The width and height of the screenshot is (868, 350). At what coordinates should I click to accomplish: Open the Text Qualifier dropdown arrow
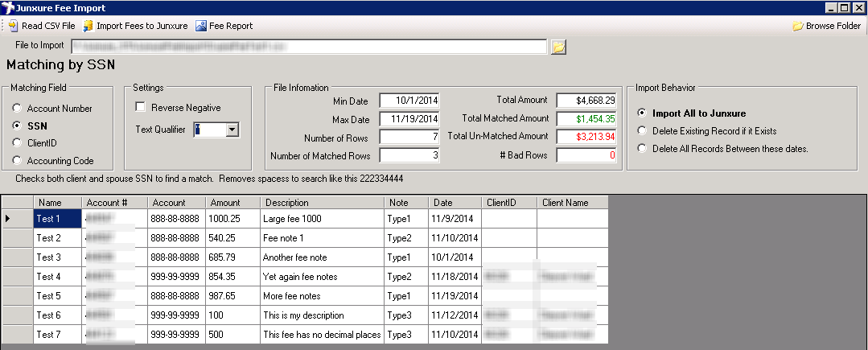pyautogui.click(x=232, y=130)
